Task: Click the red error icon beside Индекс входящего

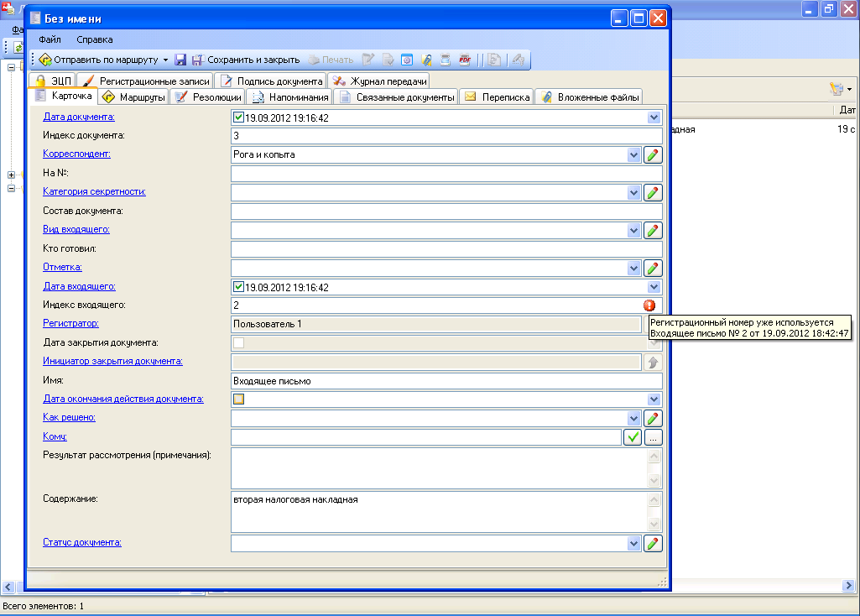Action: coord(649,305)
